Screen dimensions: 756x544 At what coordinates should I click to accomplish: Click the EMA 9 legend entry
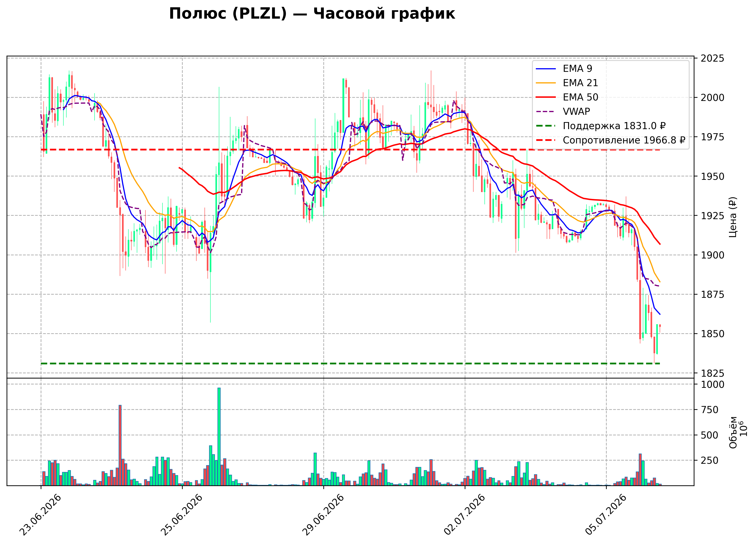577,69
